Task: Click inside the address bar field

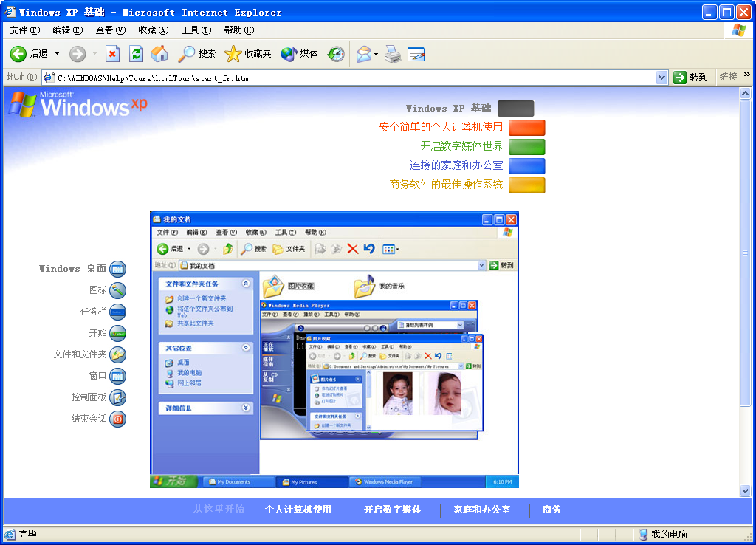Action: pos(354,78)
